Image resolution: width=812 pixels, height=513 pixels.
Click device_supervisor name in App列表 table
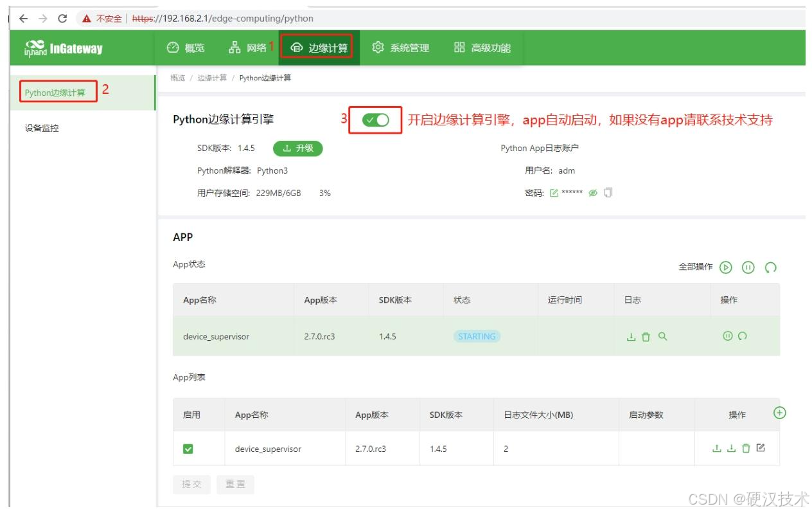[x=268, y=449]
